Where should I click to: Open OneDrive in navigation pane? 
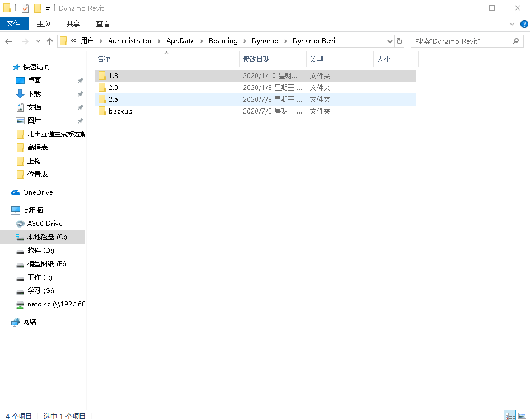pyautogui.click(x=37, y=192)
